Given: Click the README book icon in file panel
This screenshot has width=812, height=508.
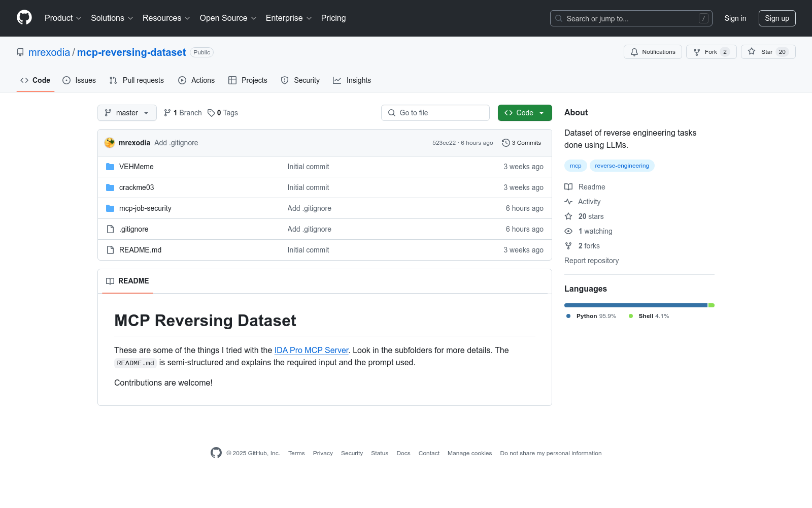Looking at the screenshot, I should click(x=110, y=281).
